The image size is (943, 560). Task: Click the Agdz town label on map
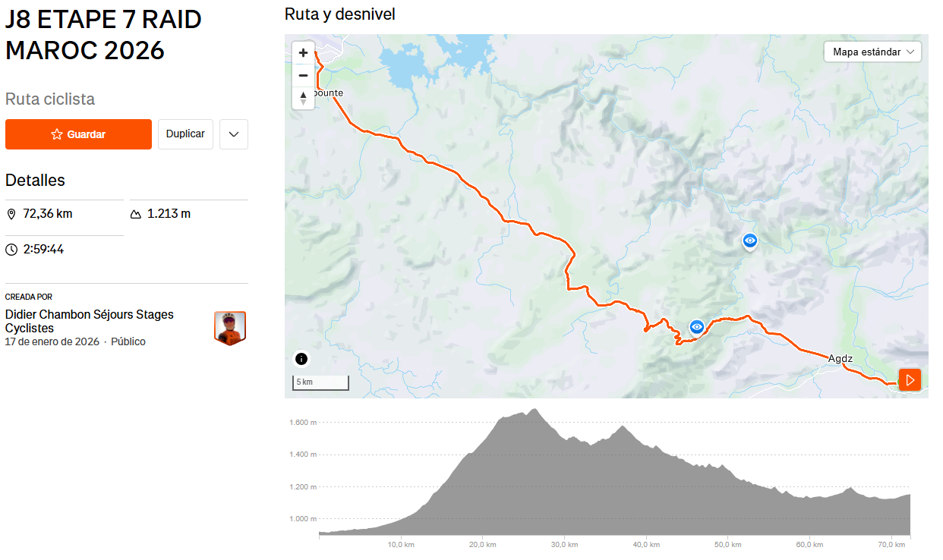pyautogui.click(x=840, y=358)
